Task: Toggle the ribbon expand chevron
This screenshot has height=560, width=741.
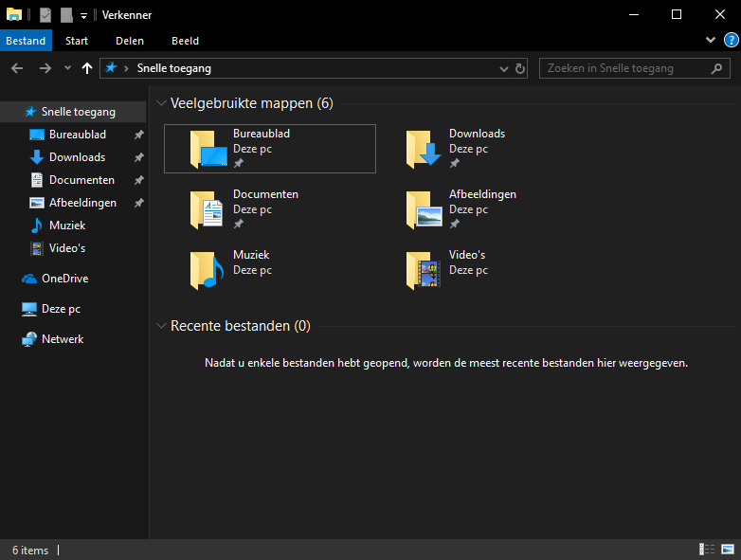Action: [x=712, y=41]
